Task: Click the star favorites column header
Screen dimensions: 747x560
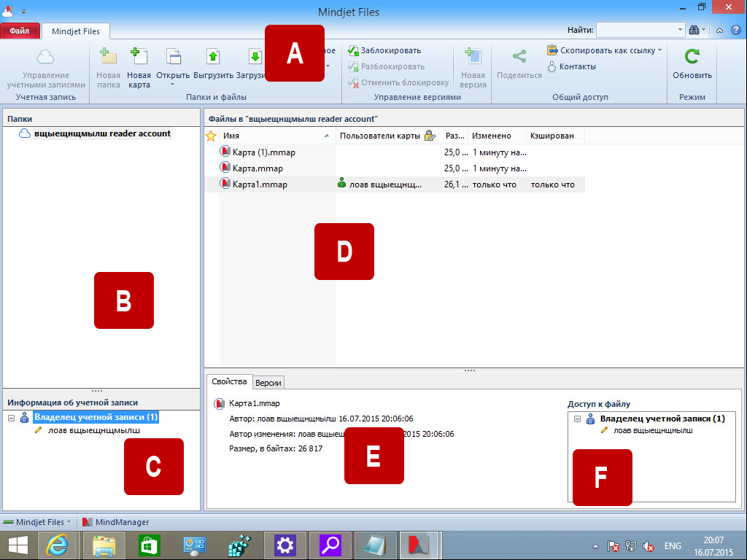Action: click(x=212, y=136)
